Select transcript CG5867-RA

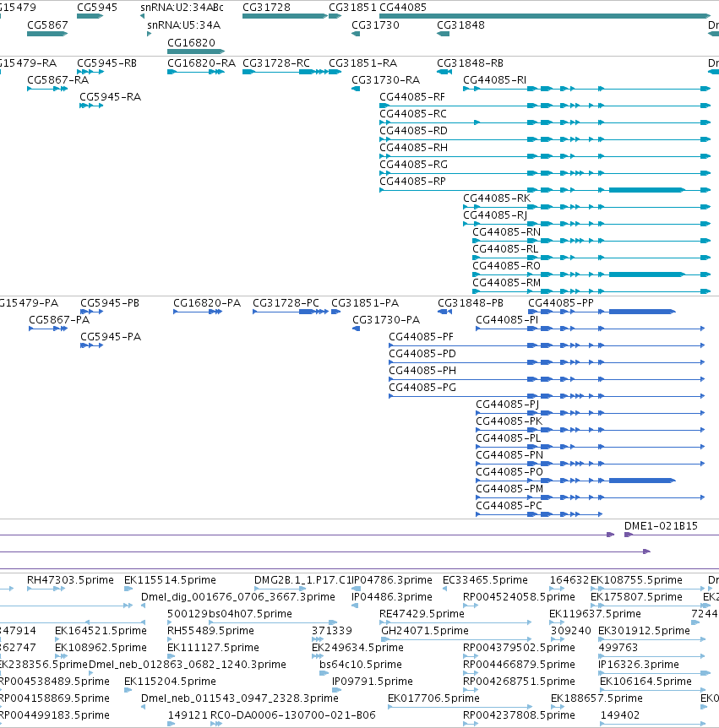[47, 88]
